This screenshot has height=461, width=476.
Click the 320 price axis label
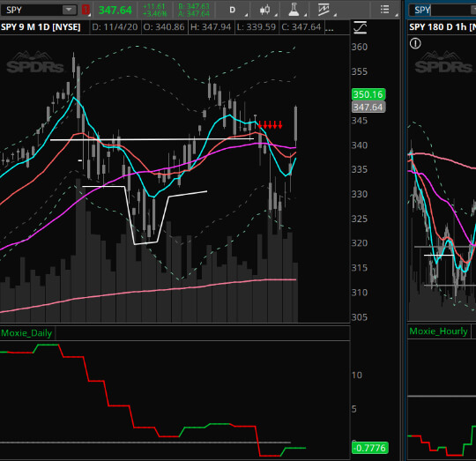360,243
